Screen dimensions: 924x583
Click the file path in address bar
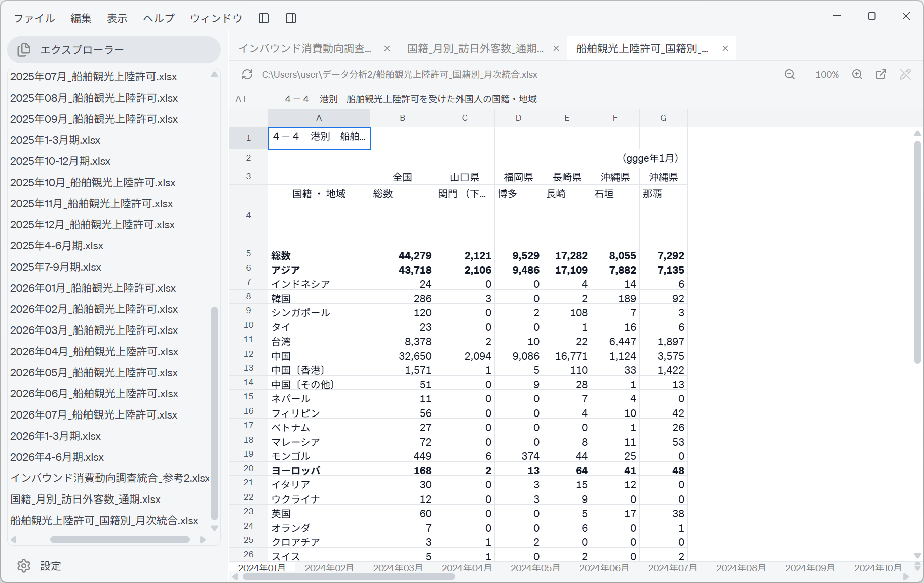[400, 75]
